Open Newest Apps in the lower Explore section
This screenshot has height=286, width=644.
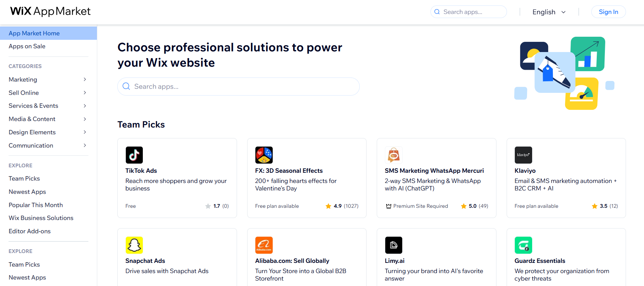[27, 277]
